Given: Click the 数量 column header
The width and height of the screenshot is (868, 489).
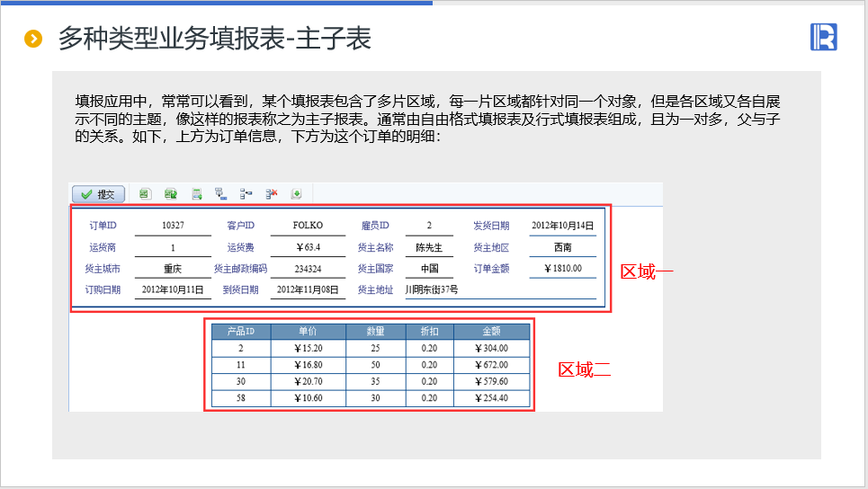Looking at the screenshot, I should click(375, 332).
